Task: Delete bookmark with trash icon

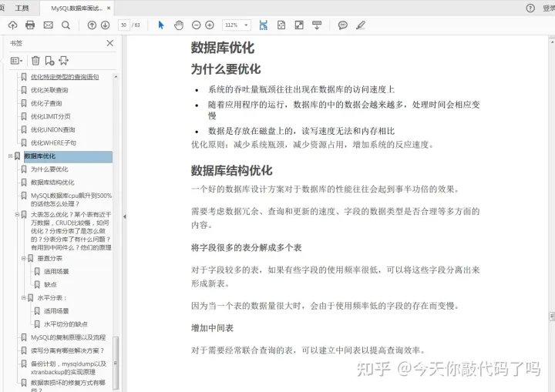Action: (35, 61)
